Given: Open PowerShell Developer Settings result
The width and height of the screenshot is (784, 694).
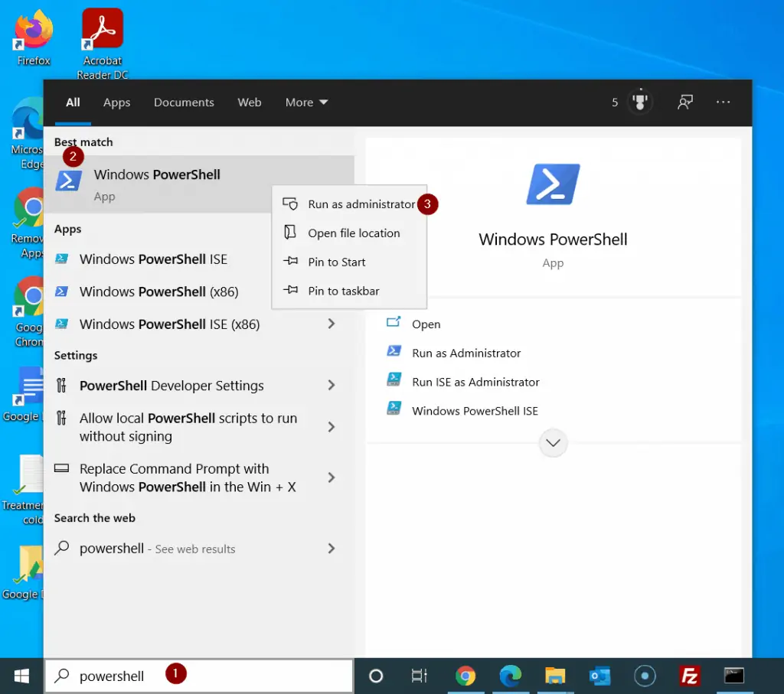Looking at the screenshot, I should [199, 385].
